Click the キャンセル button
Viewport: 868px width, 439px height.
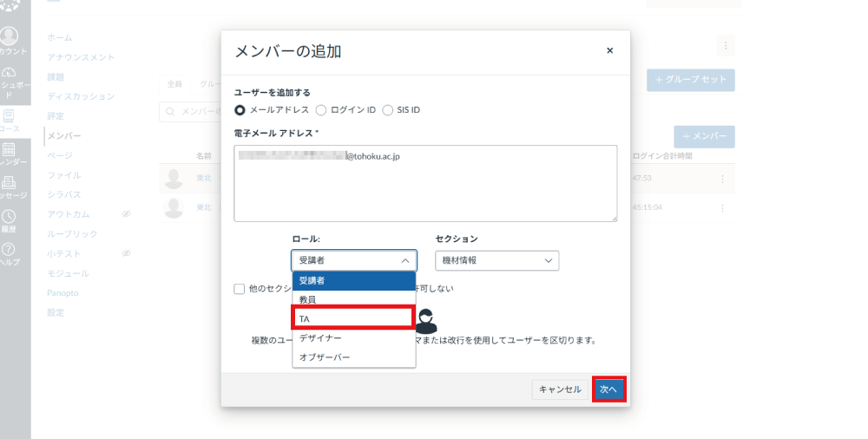(x=560, y=390)
